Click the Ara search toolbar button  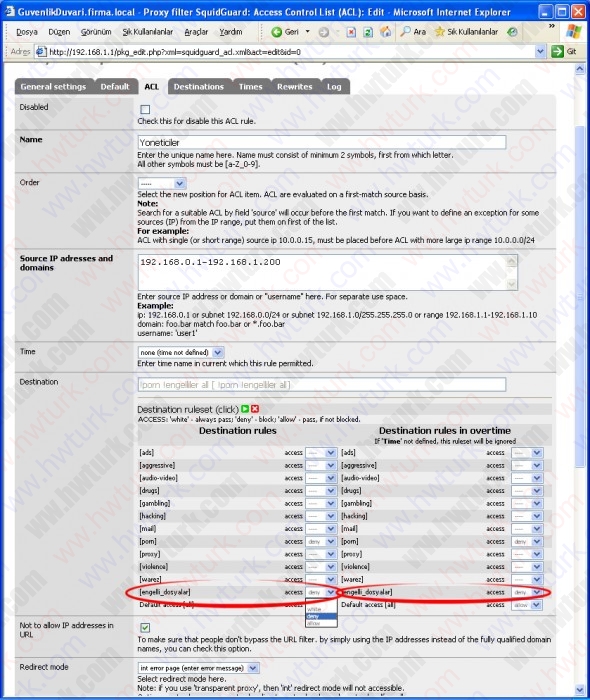(x=413, y=32)
